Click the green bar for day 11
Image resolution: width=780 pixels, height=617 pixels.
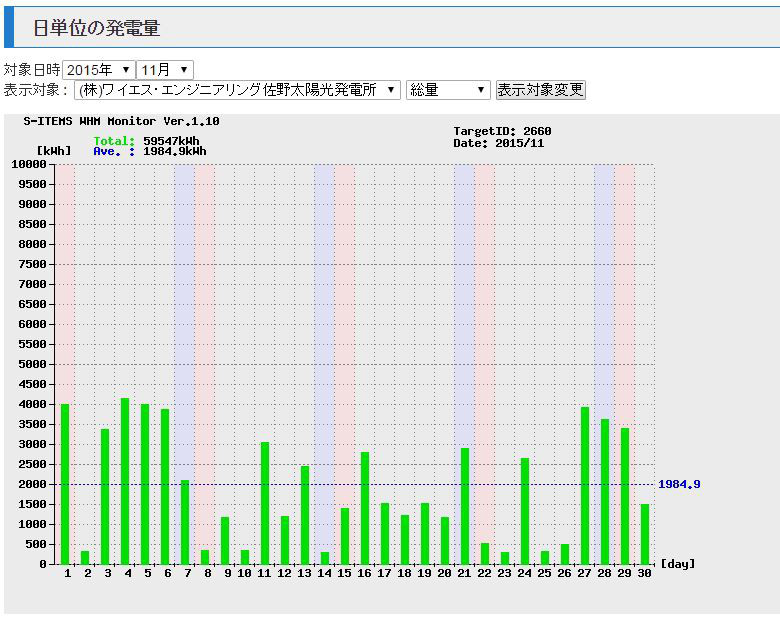point(265,503)
